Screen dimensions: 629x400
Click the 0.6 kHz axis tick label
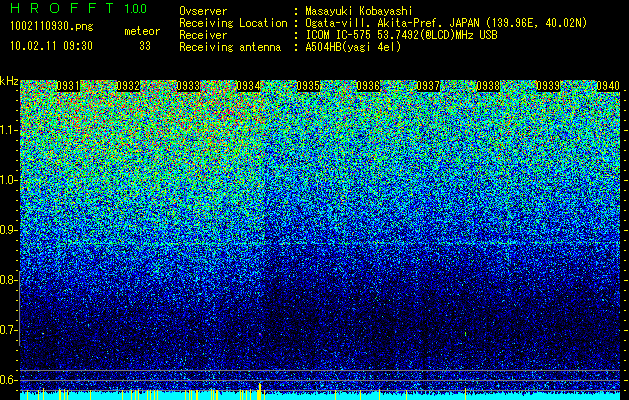pyautogui.click(x=9, y=380)
